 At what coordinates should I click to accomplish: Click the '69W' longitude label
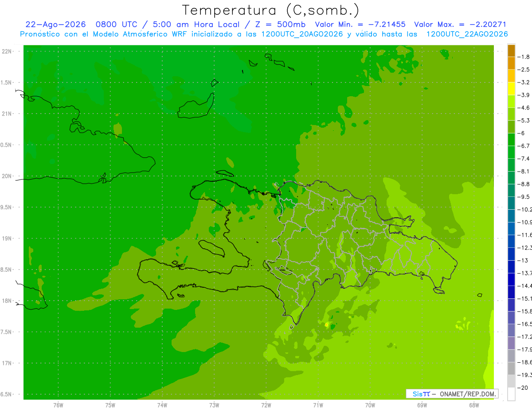422,405
